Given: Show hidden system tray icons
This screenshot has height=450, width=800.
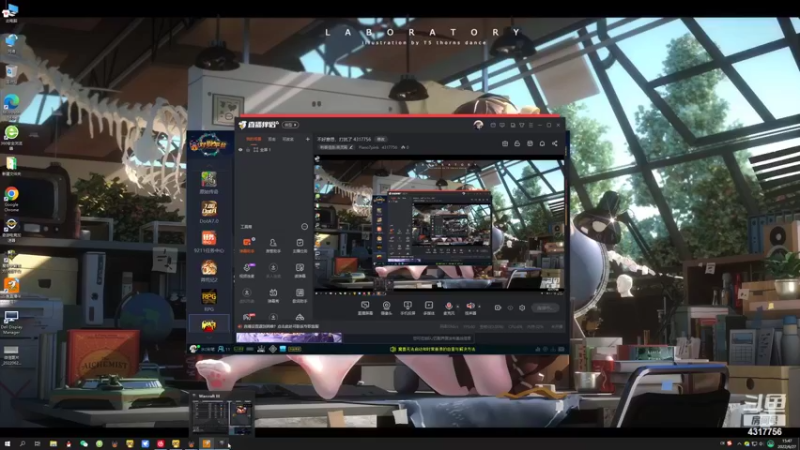Looking at the screenshot, I should 739,444.
